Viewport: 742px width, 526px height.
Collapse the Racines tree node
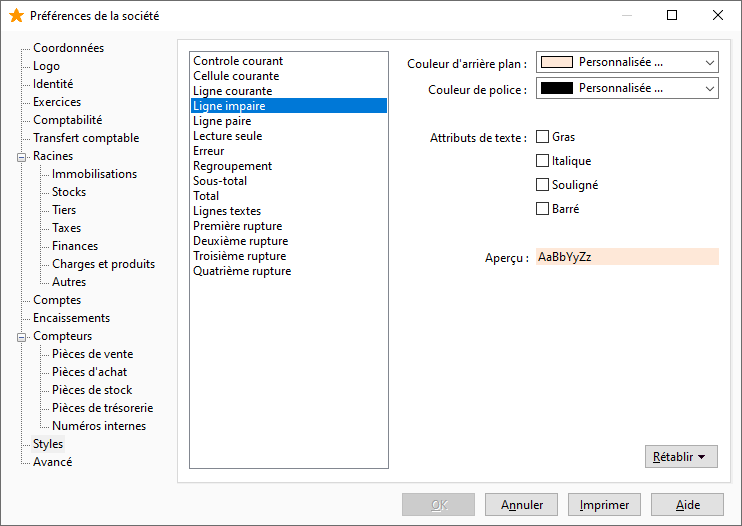click(x=21, y=157)
